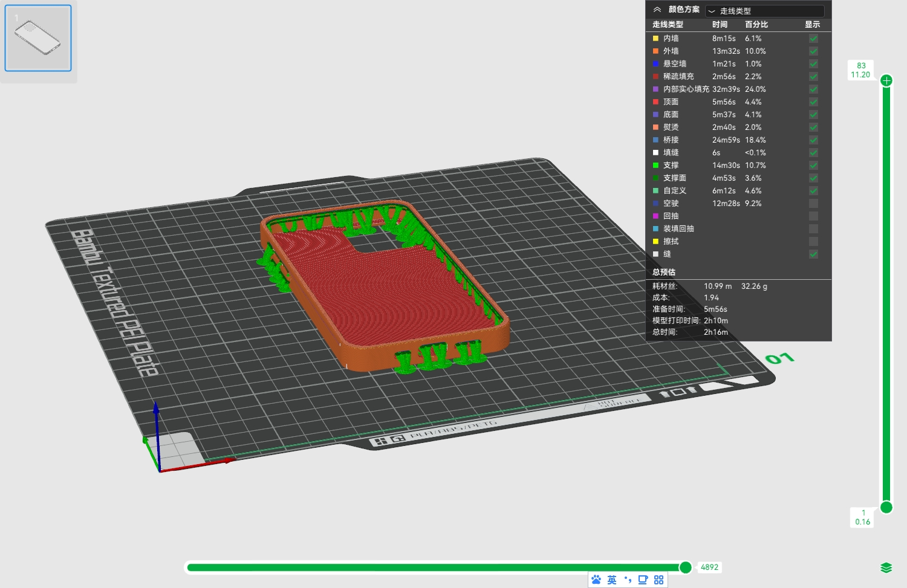
Task: Click the layers icon at bottom right
Action: click(x=886, y=567)
